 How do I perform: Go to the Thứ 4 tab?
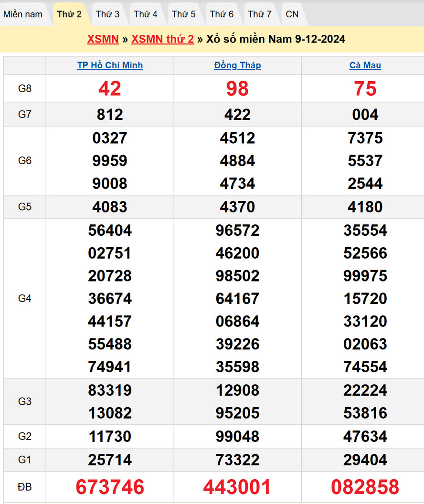click(x=146, y=14)
